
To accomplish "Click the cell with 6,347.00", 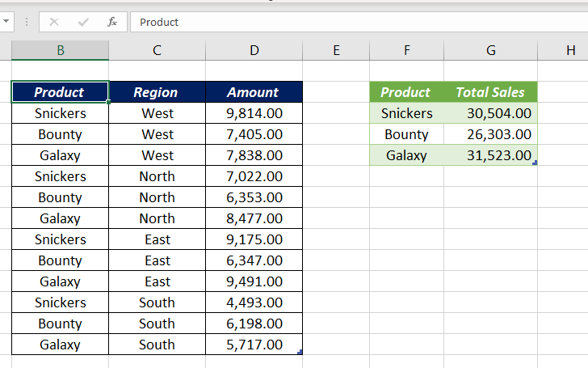I will [254, 260].
